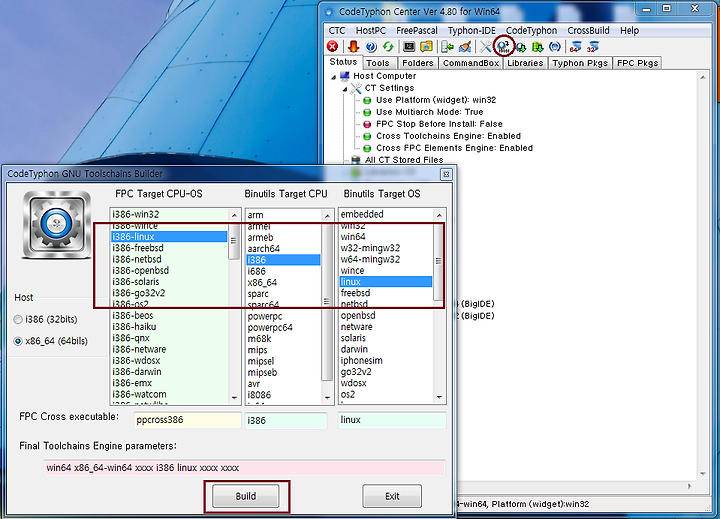This screenshot has width=720, height=519.
Task: Switch to the Libraries tab
Action: coord(525,63)
